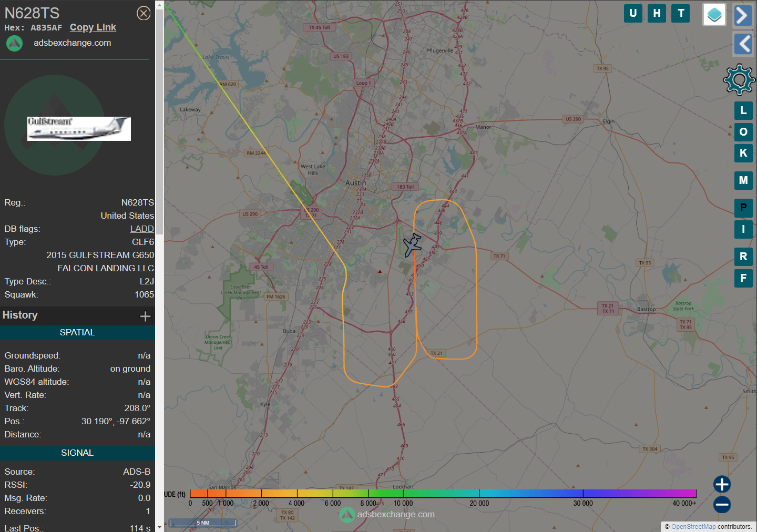Click the N628TS panel title
This screenshot has height=532, width=757.
pos(32,13)
